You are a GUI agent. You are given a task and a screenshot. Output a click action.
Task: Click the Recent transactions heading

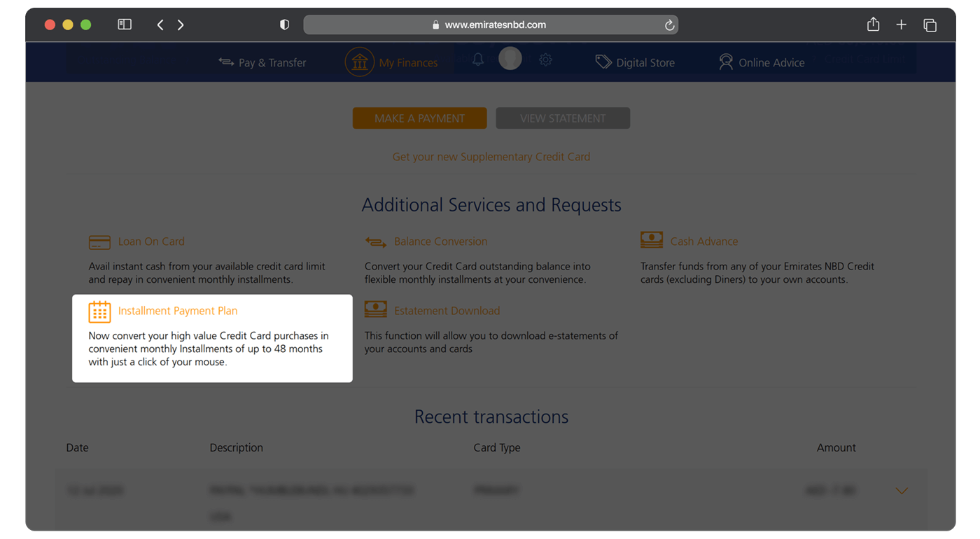[491, 416]
